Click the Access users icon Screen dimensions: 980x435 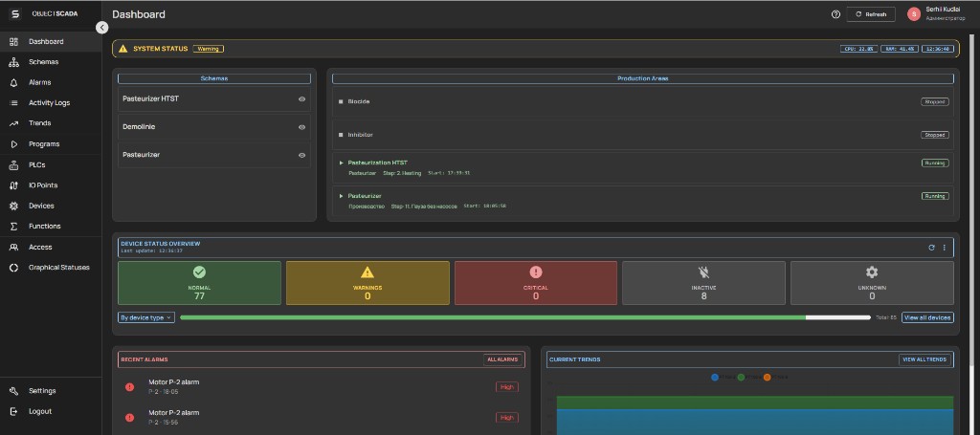pyautogui.click(x=13, y=248)
